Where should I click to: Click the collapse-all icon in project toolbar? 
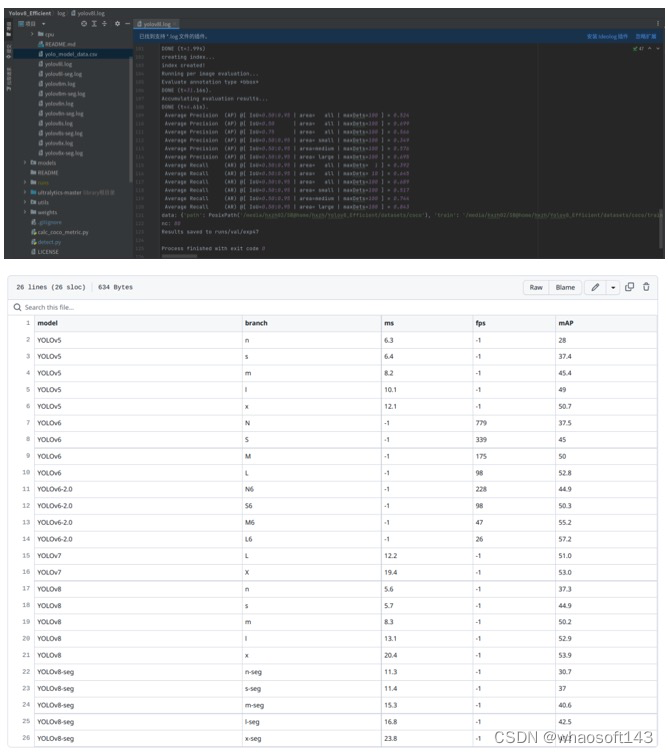(x=104, y=24)
